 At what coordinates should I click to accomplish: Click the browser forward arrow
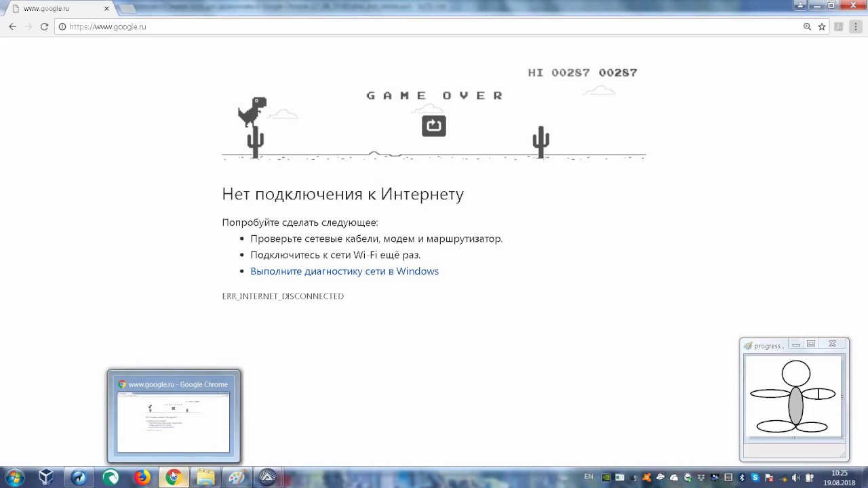pyautogui.click(x=28, y=26)
